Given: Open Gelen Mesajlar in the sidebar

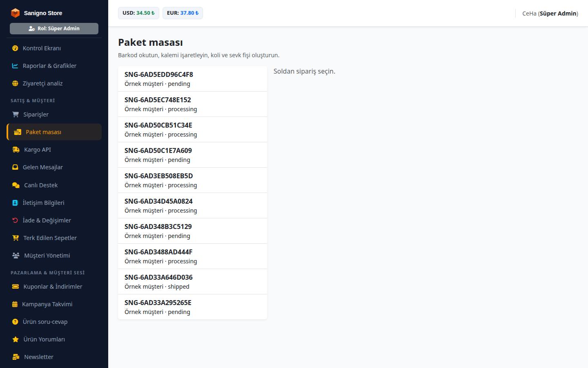Looking at the screenshot, I should coord(54,167).
